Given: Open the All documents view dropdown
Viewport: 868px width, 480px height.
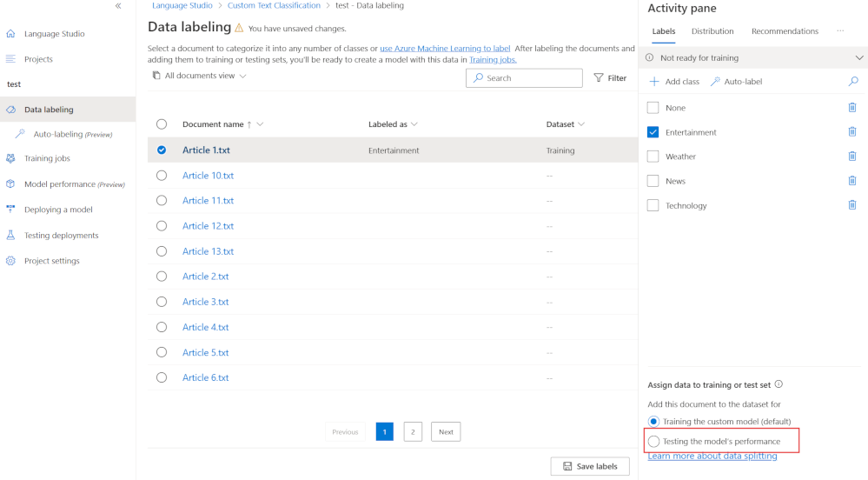Looking at the screenshot, I should 200,76.
